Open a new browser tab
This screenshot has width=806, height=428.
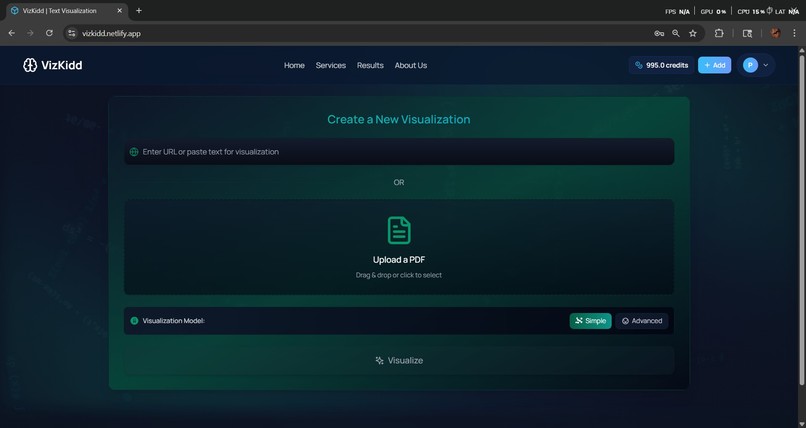[139, 10]
